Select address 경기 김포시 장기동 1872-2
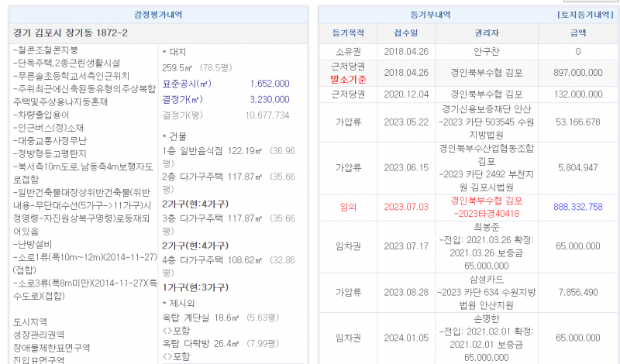The image size is (620, 364). [71, 33]
